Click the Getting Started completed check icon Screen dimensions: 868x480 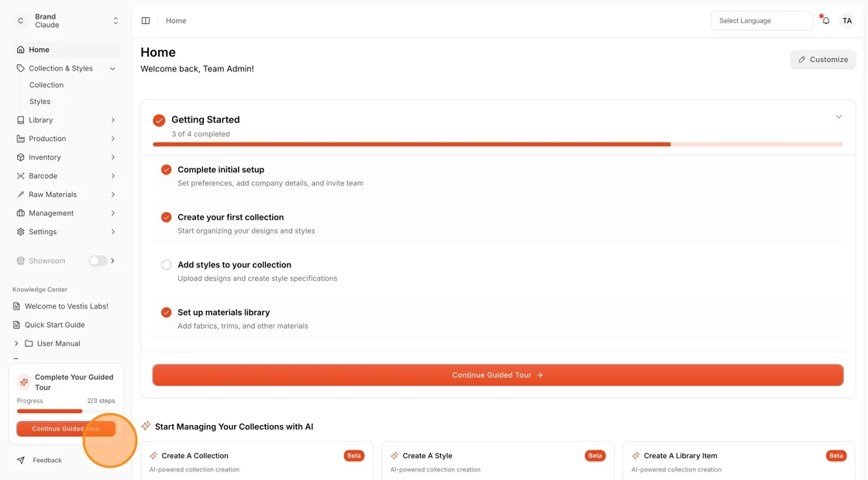pos(159,120)
